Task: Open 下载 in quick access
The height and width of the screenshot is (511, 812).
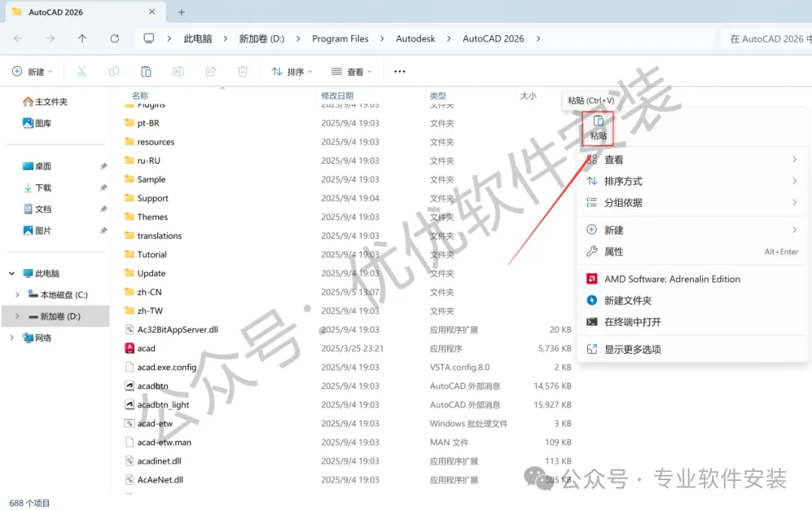Action: [37, 187]
